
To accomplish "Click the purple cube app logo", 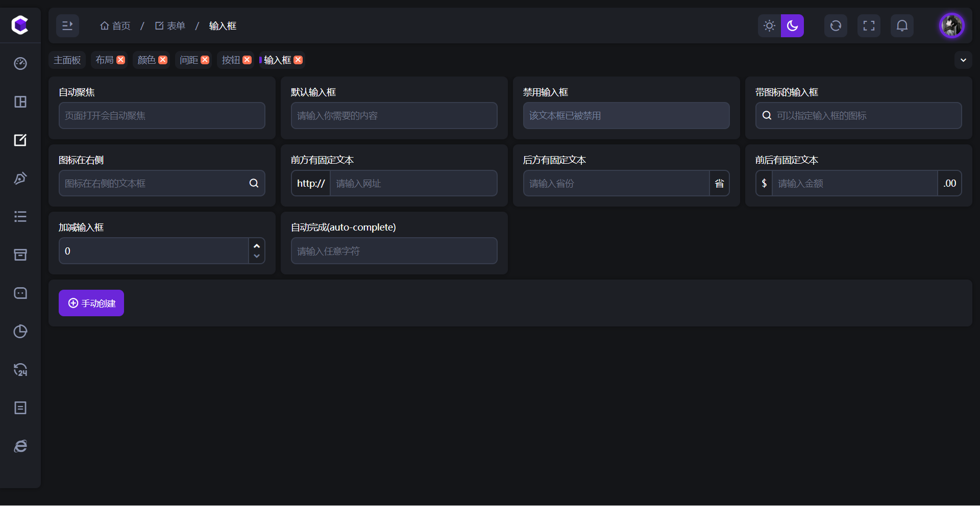I will coord(20,25).
